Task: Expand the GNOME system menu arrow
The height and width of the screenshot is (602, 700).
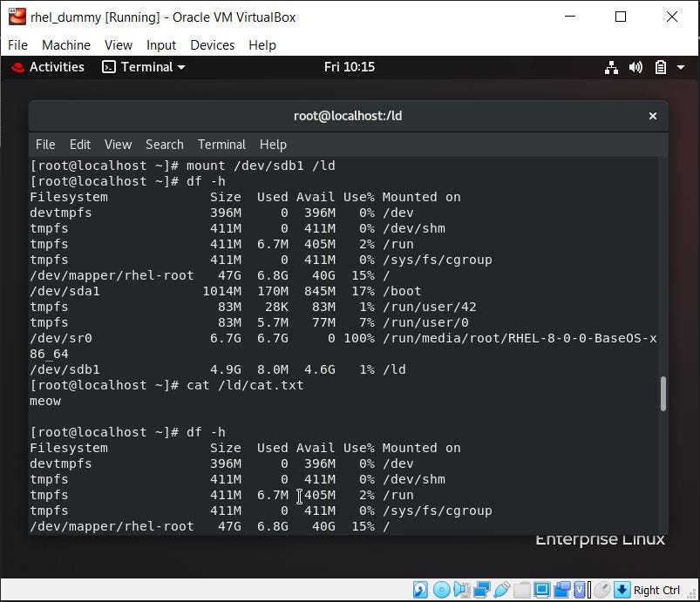Action: pos(681,67)
